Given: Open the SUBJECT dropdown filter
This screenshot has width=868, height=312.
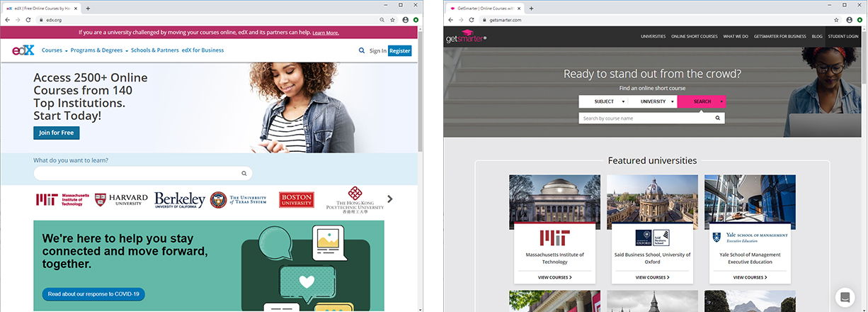Looking at the screenshot, I should click(603, 101).
